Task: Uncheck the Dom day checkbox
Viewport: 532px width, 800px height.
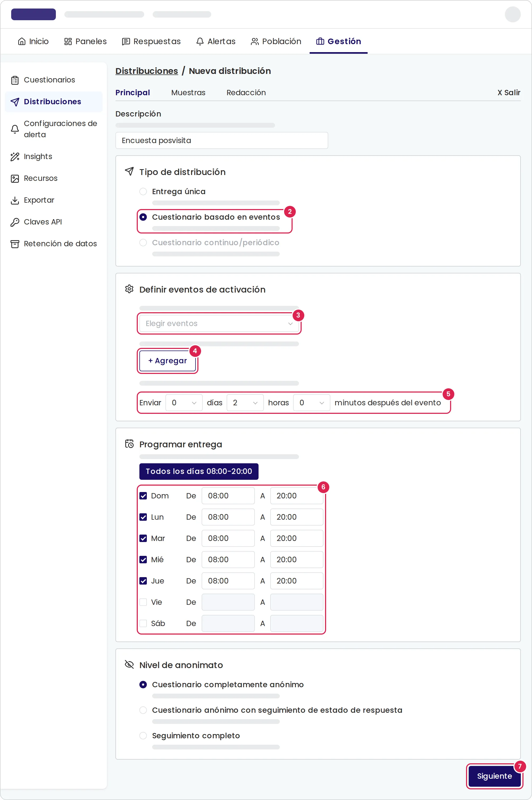Action: click(143, 496)
